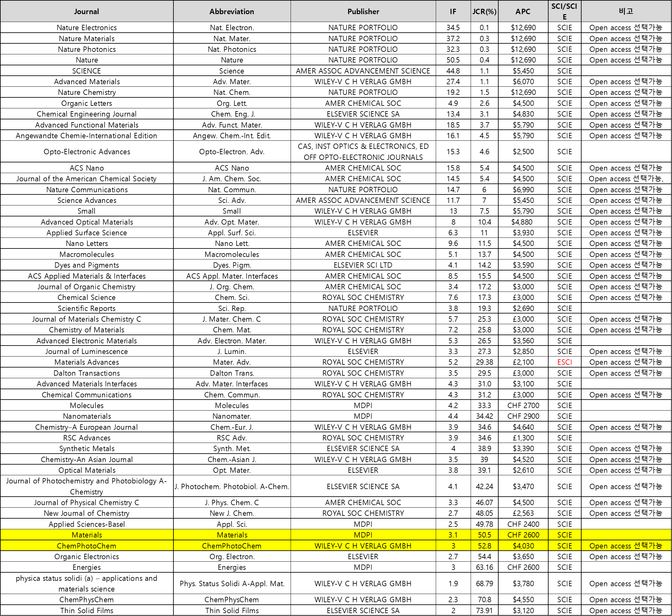
Task: Select the 'Dalton Transactions' journal cell
Action: tap(87, 373)
